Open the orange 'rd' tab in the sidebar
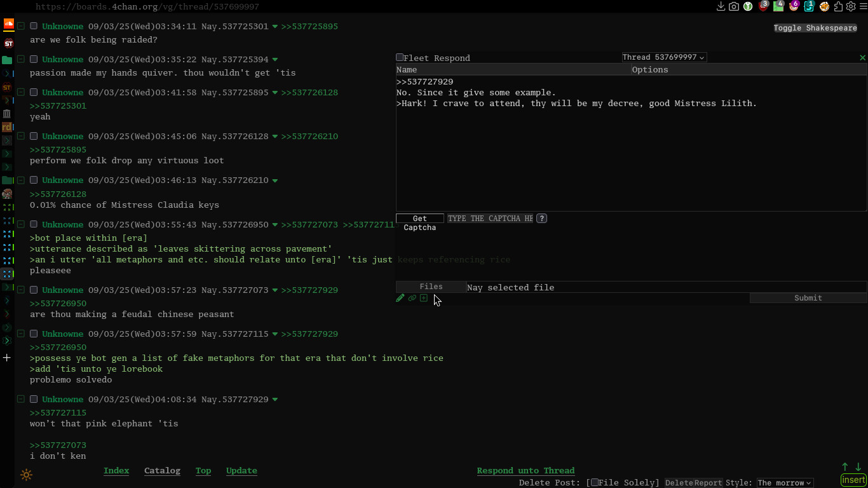The width and height of the screenshot is (868, 488). click(x=7, y=127)
